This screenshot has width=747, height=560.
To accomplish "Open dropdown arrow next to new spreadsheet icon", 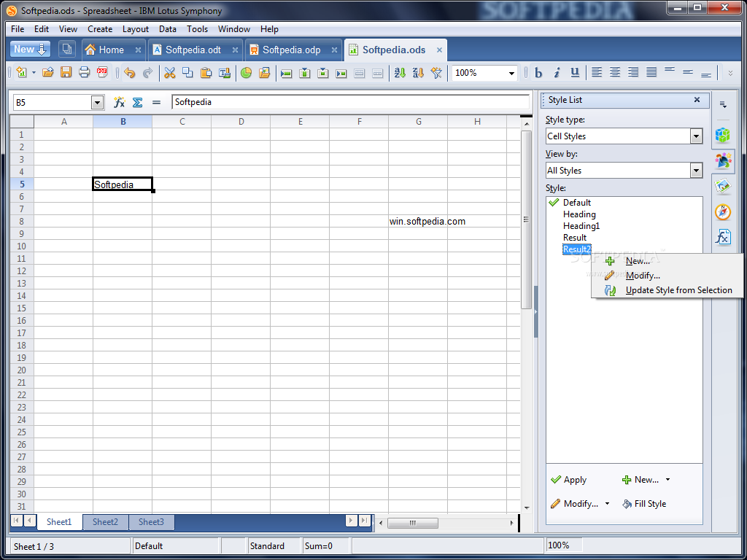I will pos(34,73).
